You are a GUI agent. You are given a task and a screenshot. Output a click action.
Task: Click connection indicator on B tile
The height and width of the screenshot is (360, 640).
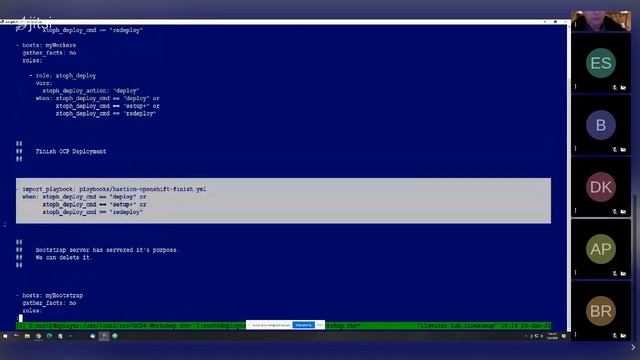click(576, 149)
